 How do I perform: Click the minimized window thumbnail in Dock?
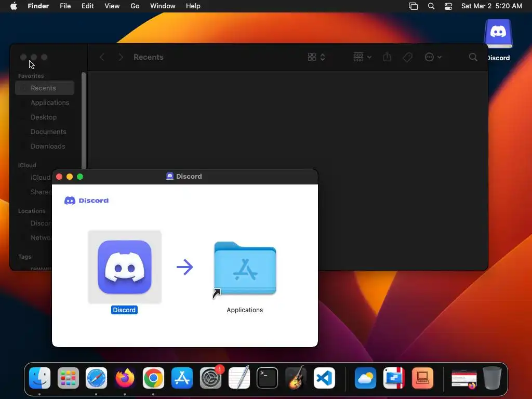pos(464,379)
